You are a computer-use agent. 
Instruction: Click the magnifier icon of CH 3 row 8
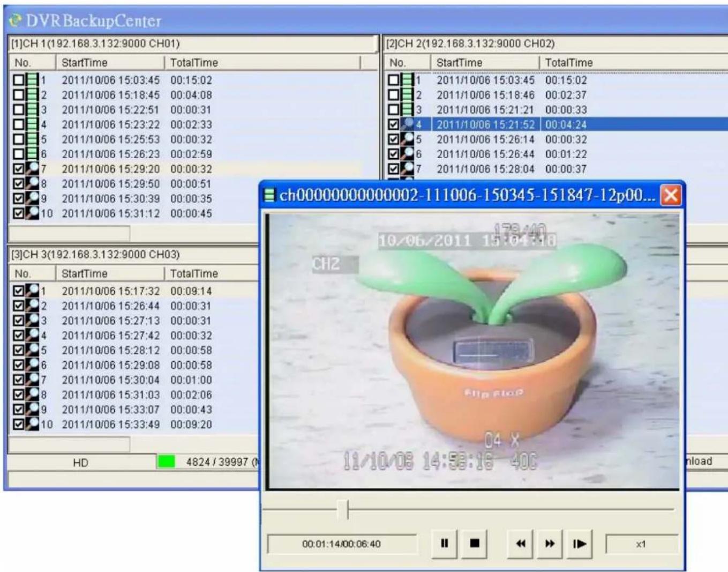pyautogui.click(x=32, y=395)
